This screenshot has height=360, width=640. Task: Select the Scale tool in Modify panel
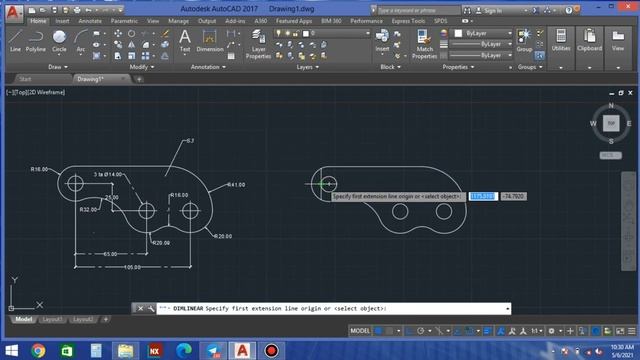[x=131, y=56]
